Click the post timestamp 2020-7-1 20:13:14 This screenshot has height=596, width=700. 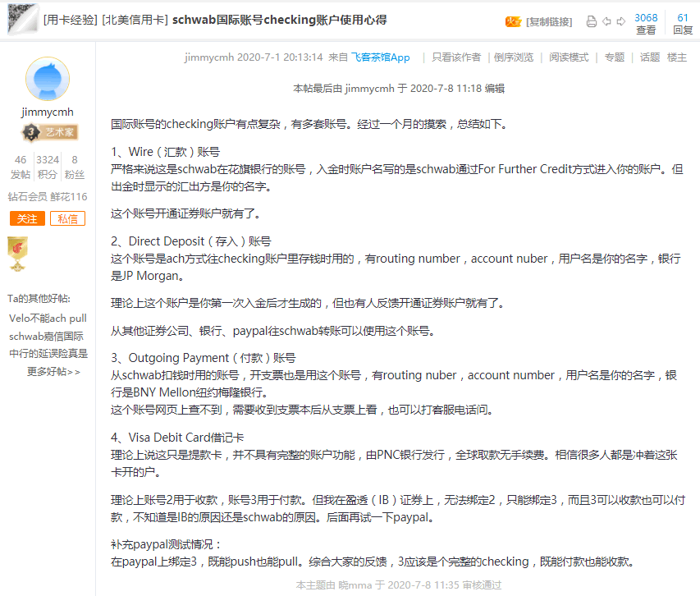pyautogui.click(x=280, y=57)
